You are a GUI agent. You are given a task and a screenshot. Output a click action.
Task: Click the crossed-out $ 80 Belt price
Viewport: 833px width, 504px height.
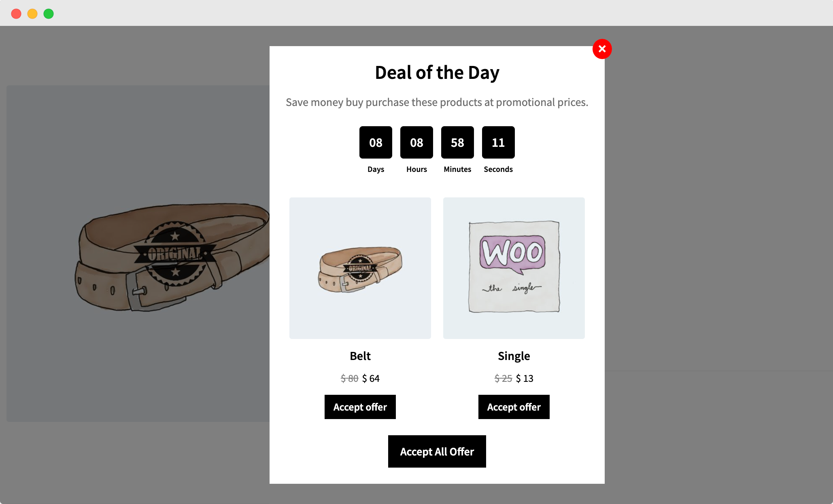coord(349,379)
